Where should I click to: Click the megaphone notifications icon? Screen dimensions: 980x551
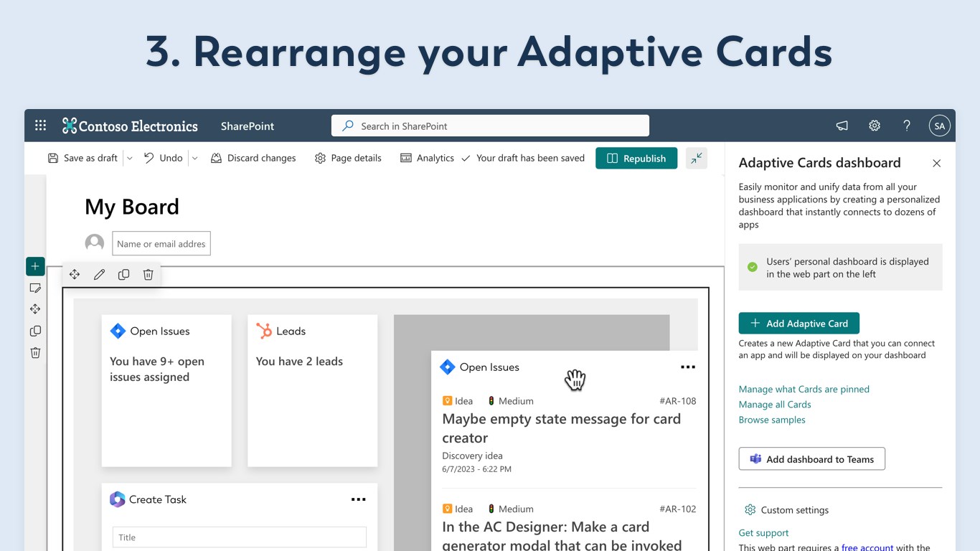[842, 126]
